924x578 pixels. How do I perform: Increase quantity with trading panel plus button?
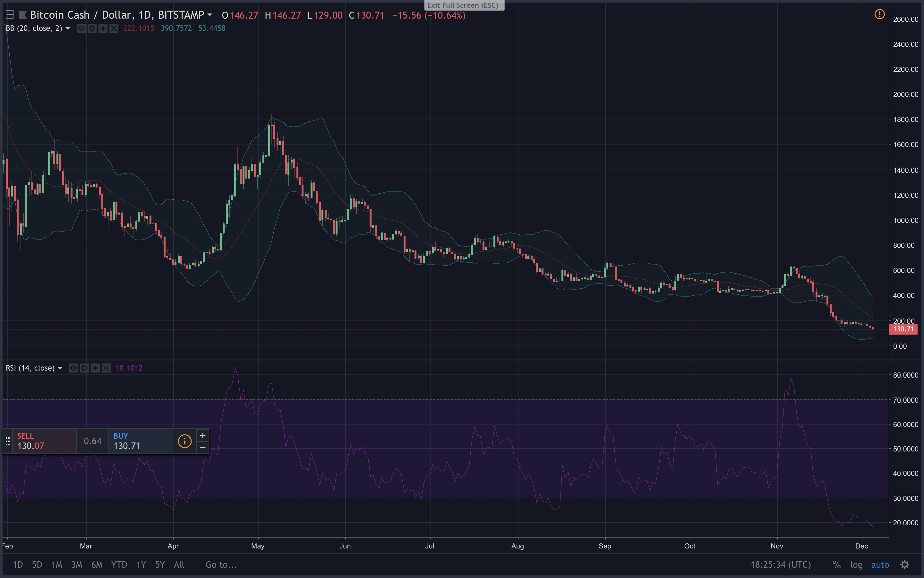pyautogui.click(x=203, y=435)
